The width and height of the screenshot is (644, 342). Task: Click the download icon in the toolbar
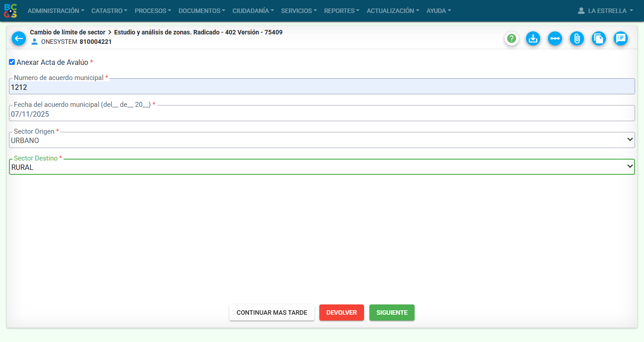[x=533, y=39]
